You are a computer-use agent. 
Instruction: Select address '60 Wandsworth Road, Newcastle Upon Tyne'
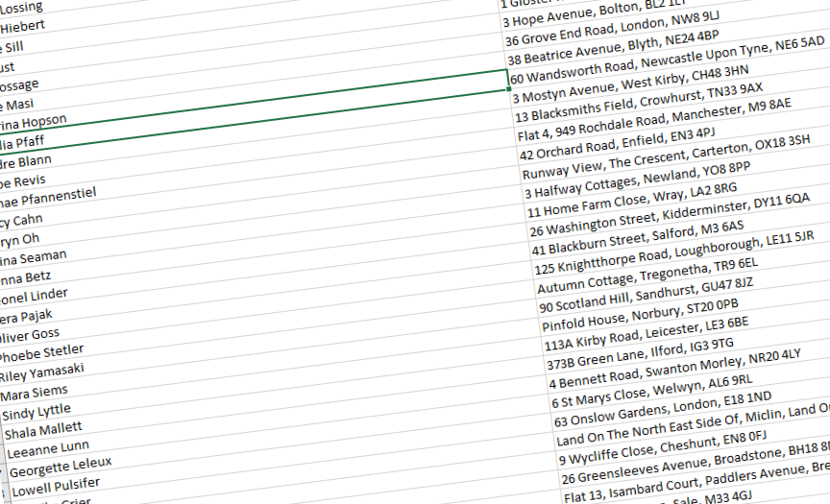(667, 60)
